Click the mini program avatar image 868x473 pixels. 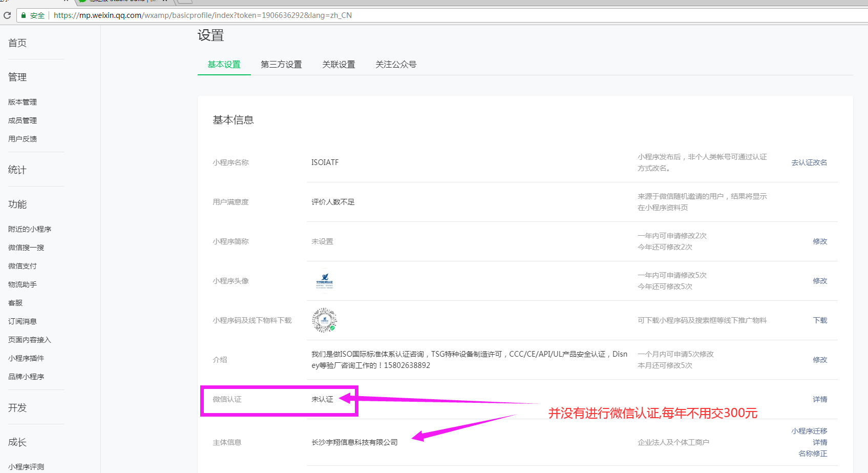[x=324, y=281]
